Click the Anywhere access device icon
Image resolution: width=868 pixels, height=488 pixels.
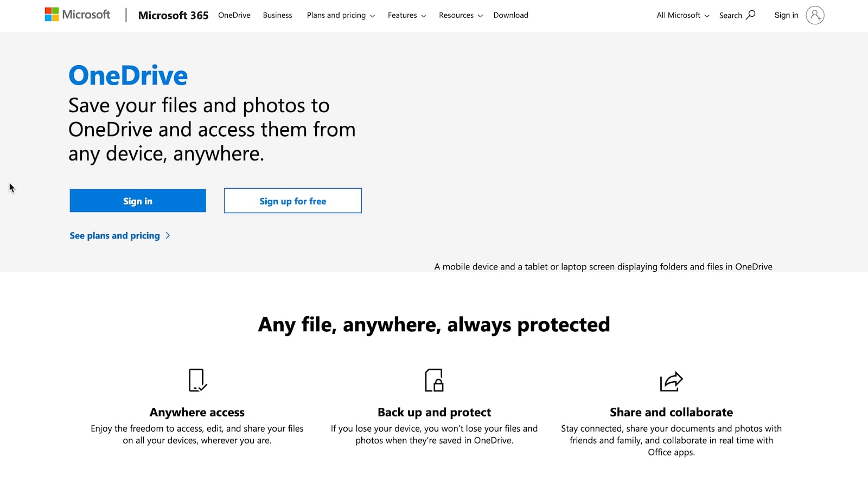[x=197, y=381]
